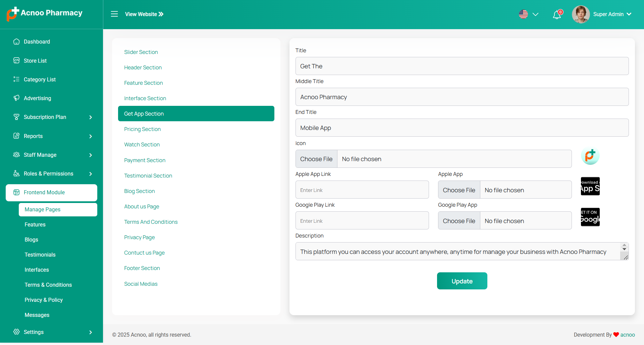Open the Testimonial Section tab

(x=148, y=176)
